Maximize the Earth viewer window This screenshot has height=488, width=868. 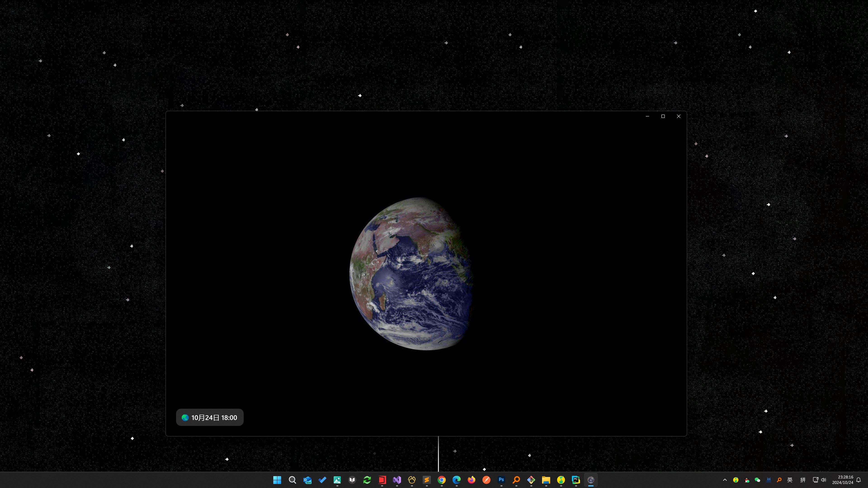coord(663,116)
